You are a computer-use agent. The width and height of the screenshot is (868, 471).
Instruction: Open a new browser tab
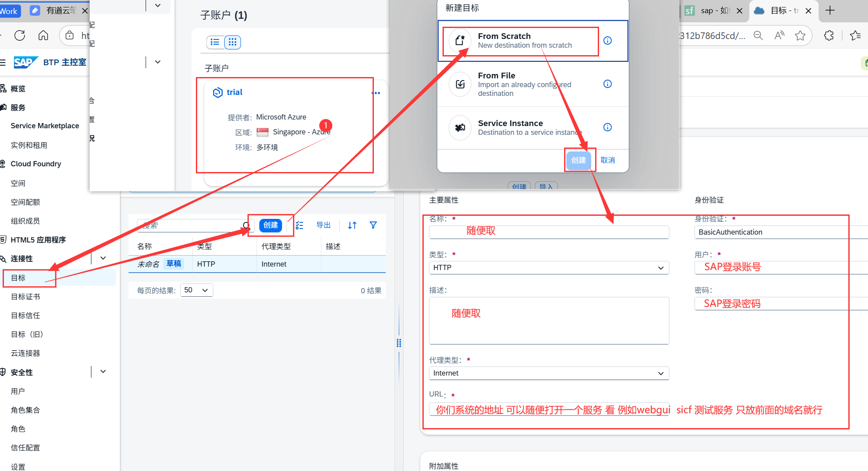(x=830, y=11)
